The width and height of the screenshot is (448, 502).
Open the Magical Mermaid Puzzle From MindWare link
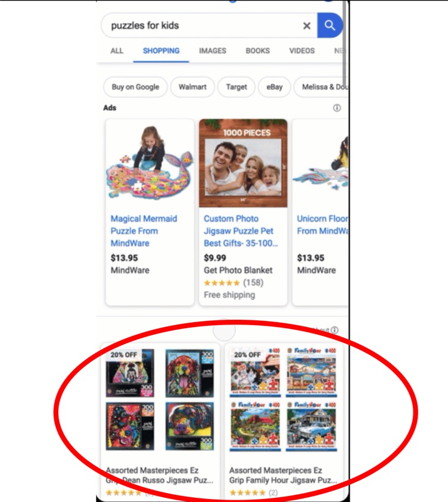[x=144, y=231]
